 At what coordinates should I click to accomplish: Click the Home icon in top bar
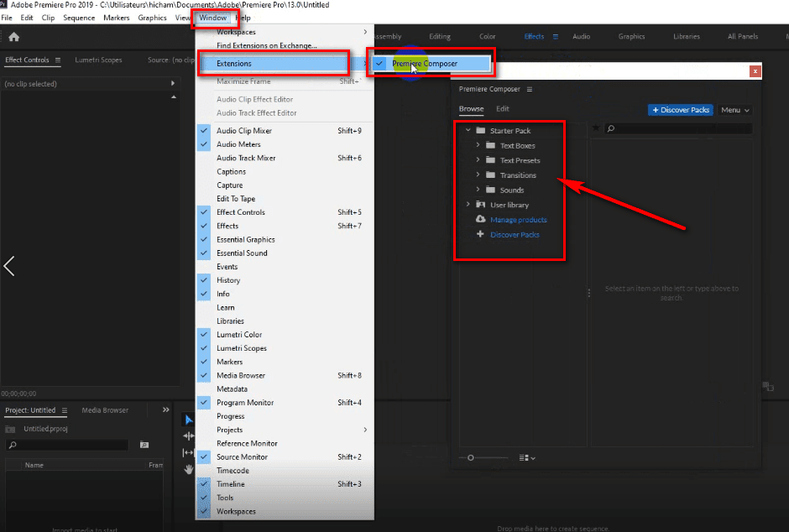(x=13, y=37)
